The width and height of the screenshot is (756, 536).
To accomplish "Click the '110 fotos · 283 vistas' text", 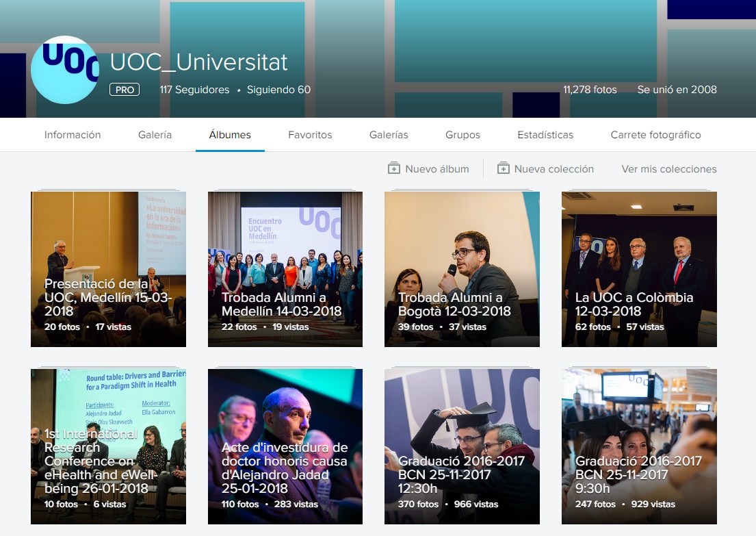I will [270, 504].
